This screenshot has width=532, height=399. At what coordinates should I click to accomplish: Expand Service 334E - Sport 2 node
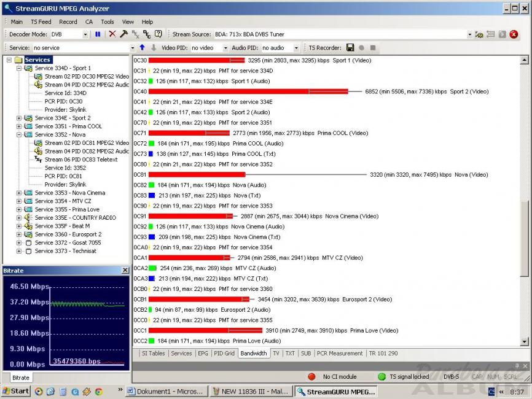click(x=19, y=118)
